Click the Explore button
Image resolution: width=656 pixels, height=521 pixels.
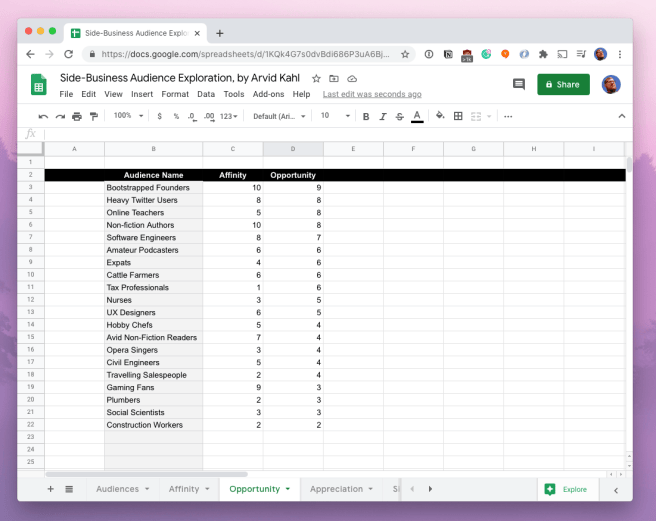pos(566,489)
